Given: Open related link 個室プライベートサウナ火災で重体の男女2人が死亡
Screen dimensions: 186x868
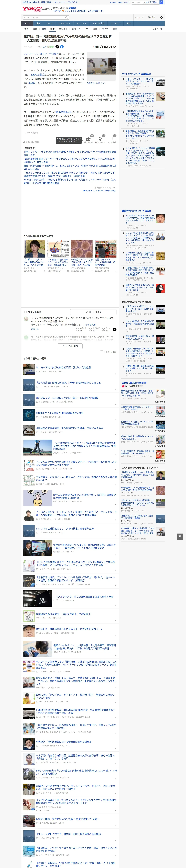Looking at the screenshot, I should tap(70, 153).
